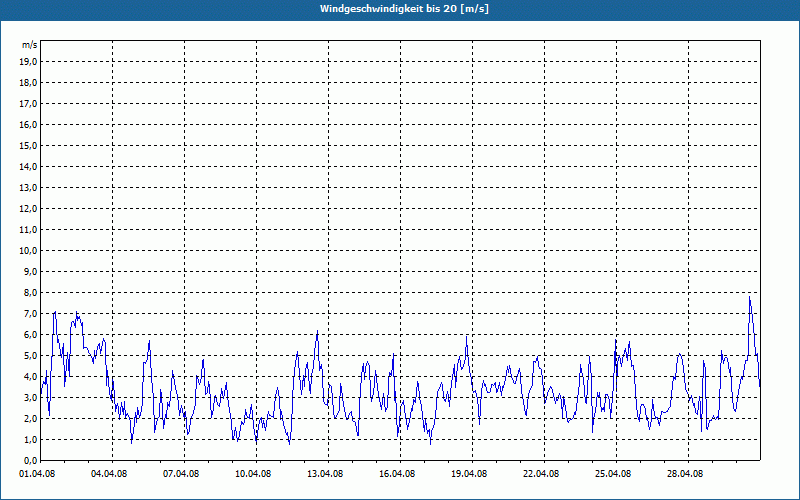Click the 12,0 y-axis label
800x500 pixels.
(x=29, y=209)
